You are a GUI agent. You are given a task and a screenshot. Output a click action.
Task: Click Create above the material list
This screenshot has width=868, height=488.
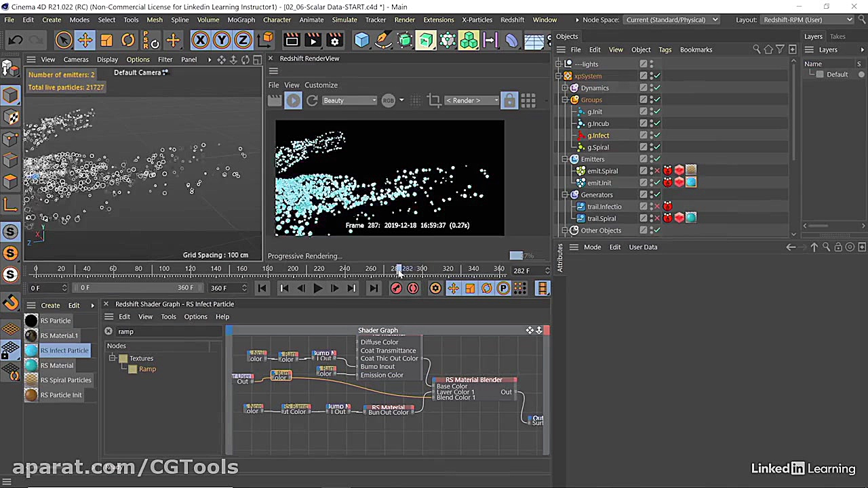[50, 305]
